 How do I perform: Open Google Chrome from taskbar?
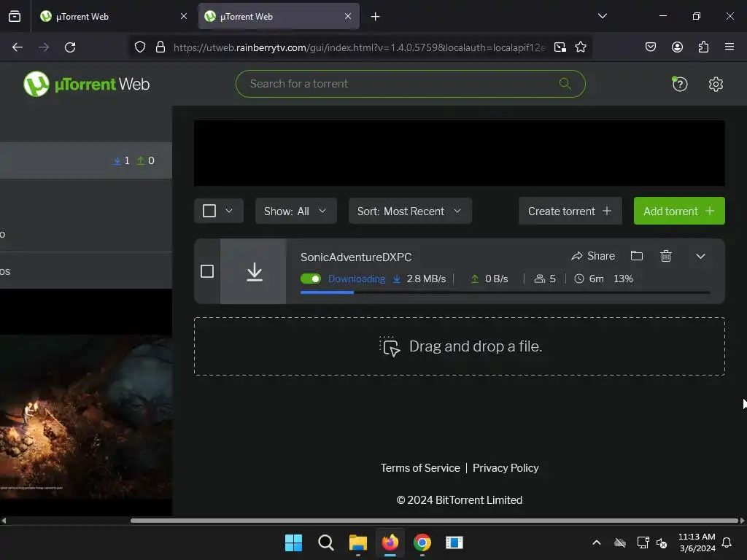click(422, 542)
